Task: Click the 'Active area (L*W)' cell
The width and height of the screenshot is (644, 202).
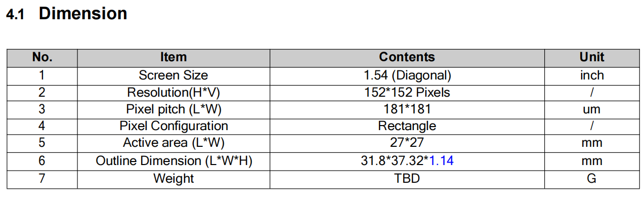Action: pyautogui.click(x=174, y=143)
